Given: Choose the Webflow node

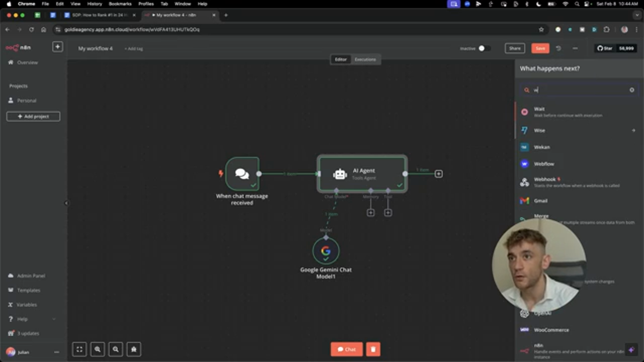Looking at the screenshot, I should (579, 164).
